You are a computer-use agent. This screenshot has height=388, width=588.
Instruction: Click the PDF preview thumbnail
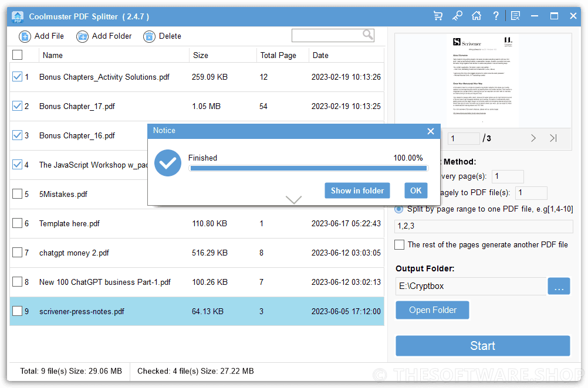point(482,80)
